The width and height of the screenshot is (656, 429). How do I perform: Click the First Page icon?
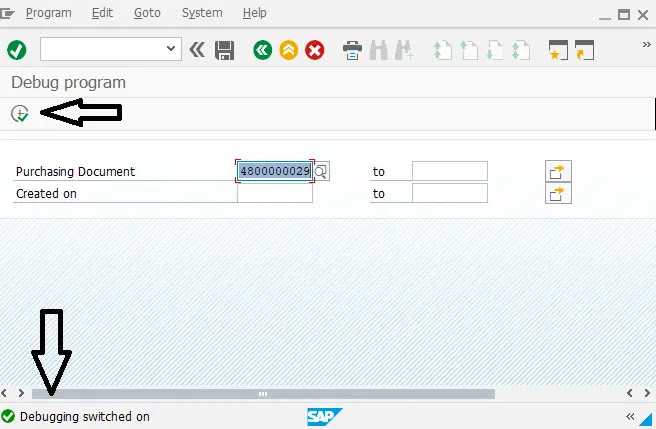pyautogui.click(x=443, y=50)
